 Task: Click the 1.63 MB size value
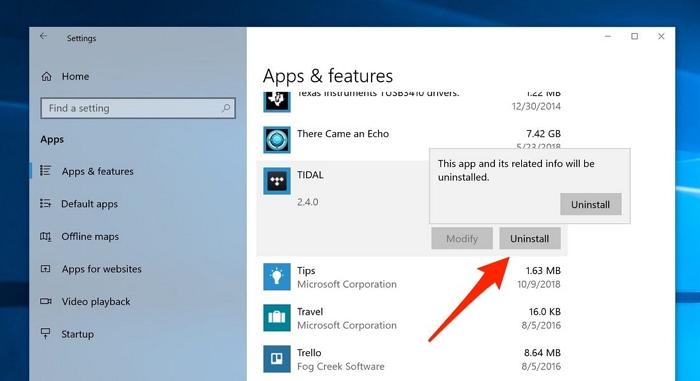coord(543,271)
